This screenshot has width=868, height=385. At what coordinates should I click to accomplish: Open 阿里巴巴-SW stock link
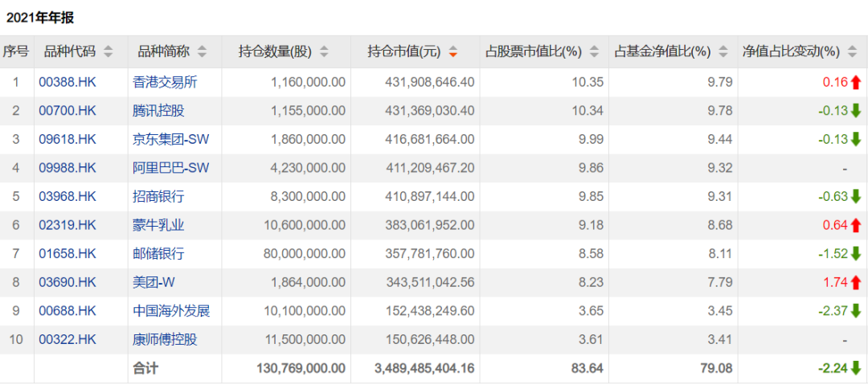click(x=171, y=169)
